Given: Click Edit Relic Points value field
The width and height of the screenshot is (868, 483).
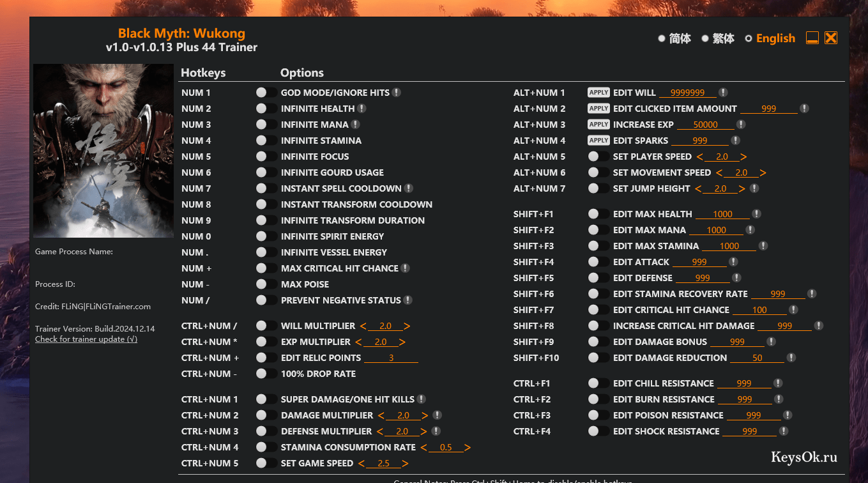Looking at the screenshot, I should pos(391,358).
